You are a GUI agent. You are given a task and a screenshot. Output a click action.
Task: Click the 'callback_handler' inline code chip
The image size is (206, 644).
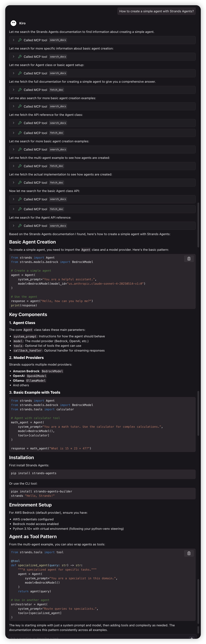click(28, 351)
